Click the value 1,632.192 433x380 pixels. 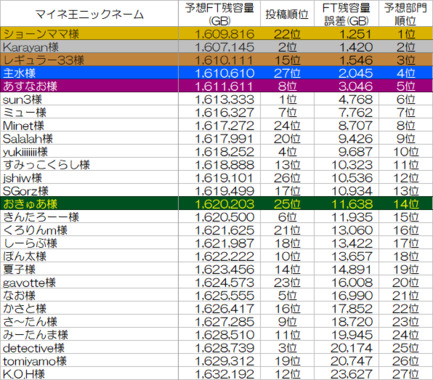click(x=224, y=374)
